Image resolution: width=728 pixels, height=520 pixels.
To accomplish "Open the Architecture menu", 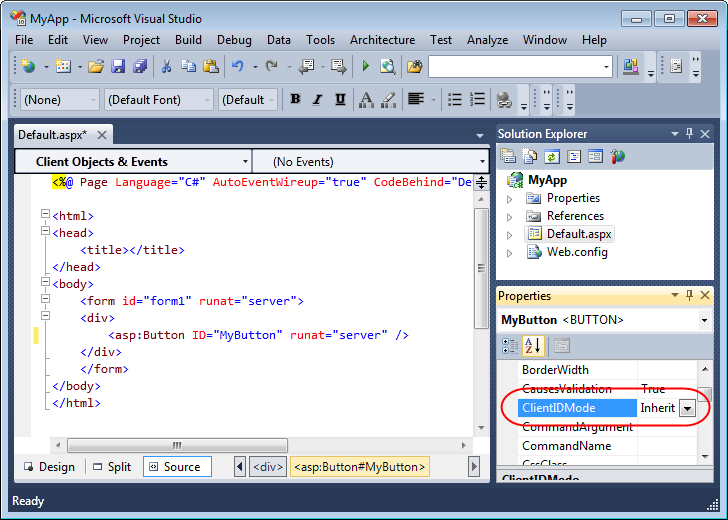I will coord(382,40).
